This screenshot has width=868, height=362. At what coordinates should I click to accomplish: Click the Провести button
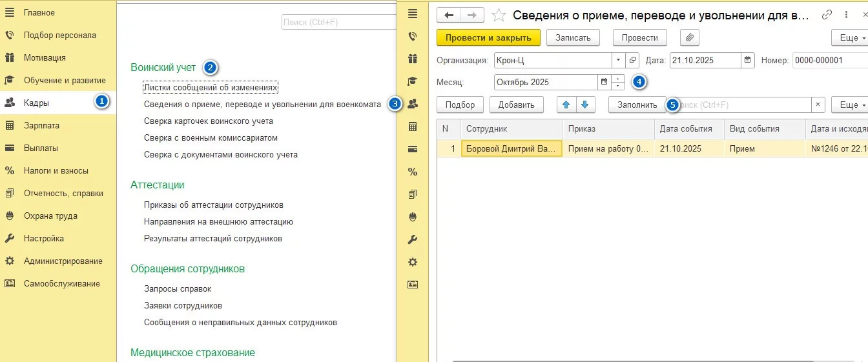coord(639,37)
